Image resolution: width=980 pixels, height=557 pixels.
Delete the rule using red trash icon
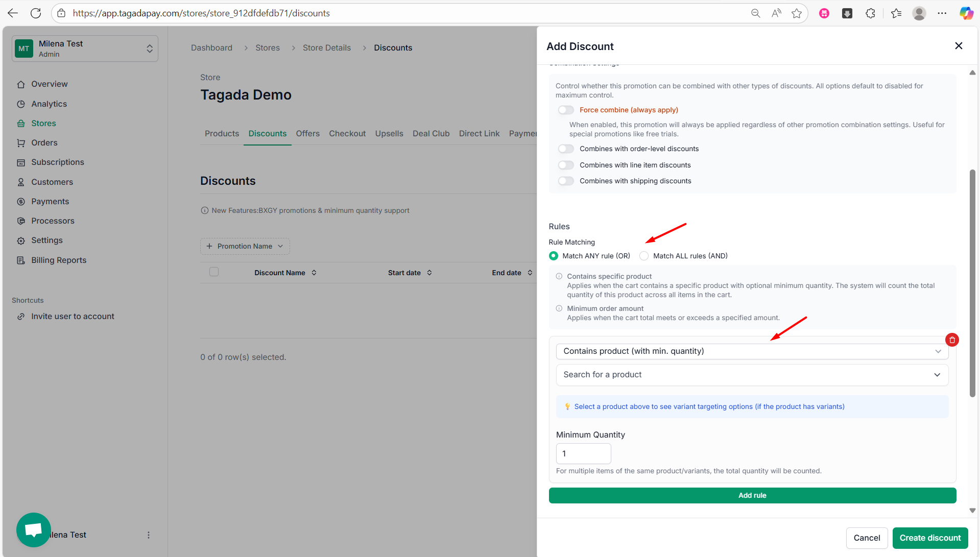tap(952, 340)
